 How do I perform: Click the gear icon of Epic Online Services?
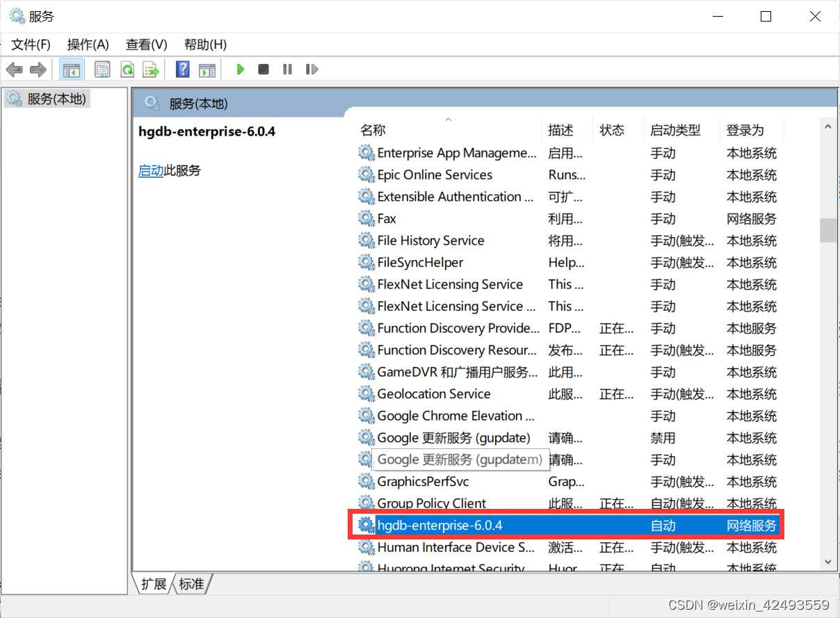coord(366,174)
